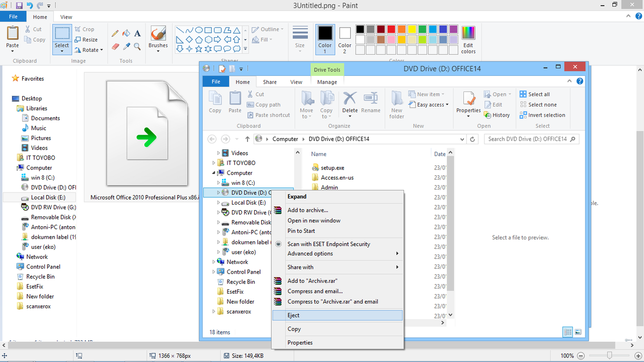Switch to Details view icon in Explorer

(568, 332)
